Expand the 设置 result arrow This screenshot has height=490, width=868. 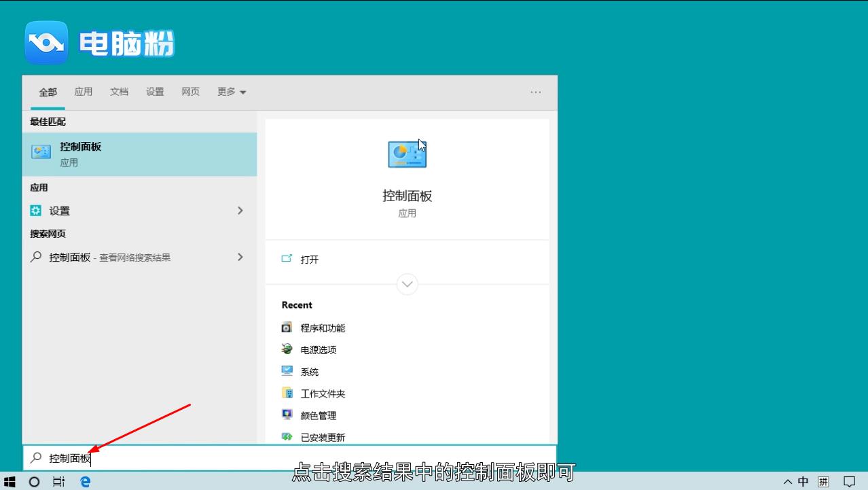coord(240,211)
